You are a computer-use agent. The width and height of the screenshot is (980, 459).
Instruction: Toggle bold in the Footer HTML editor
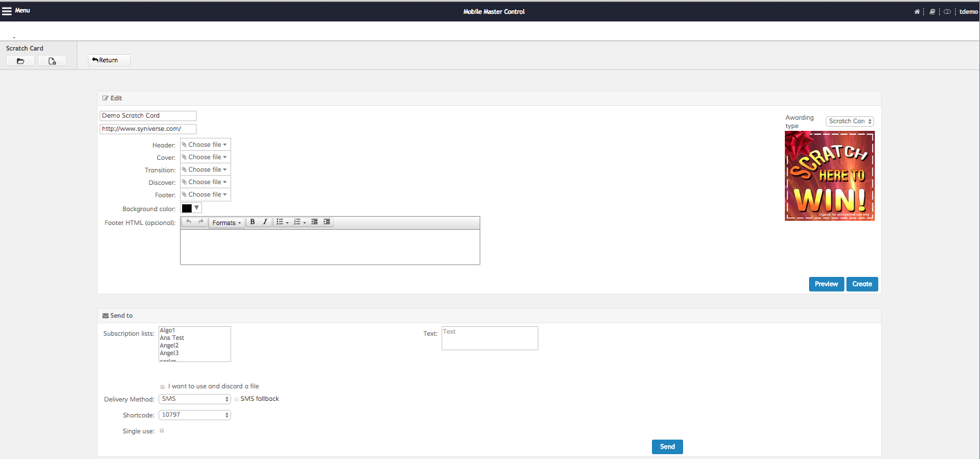[253, 222]
